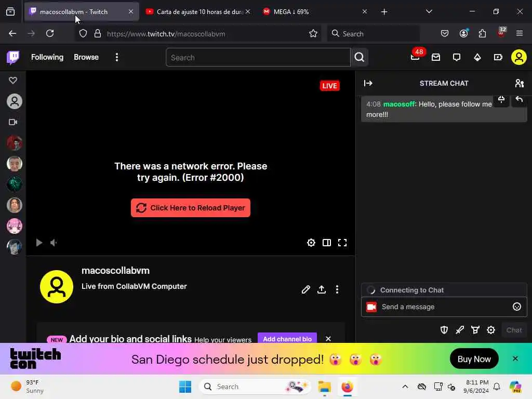
Task: Click the macoscollabvm channel avatar
Action: coord(57,287)
